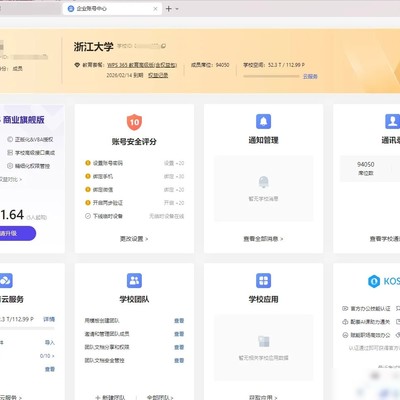This screenshot has width=400, height=400.
Task: Click the 浙江大学 school name heading
Action: (x=94, y=47)
